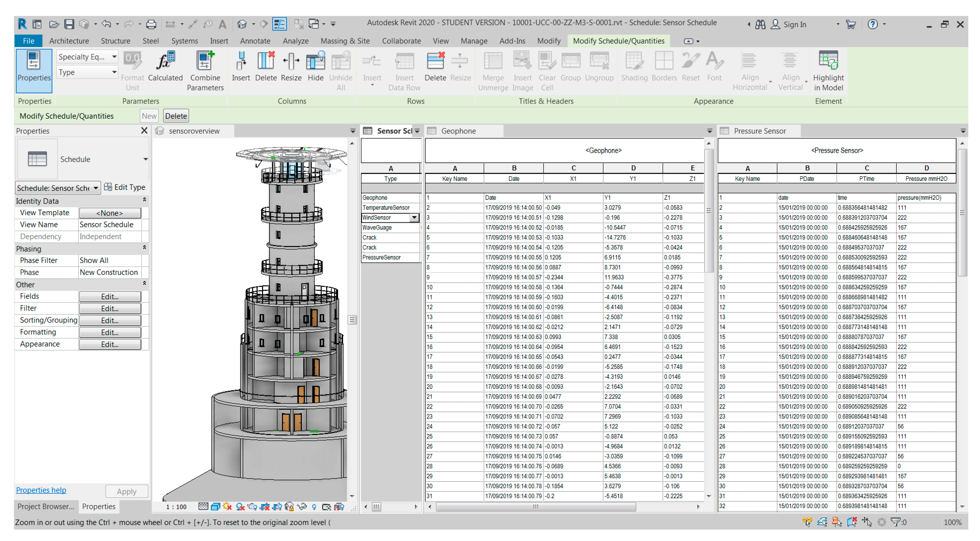Open the Specialty Equipment category dropdown

[114, 57]
